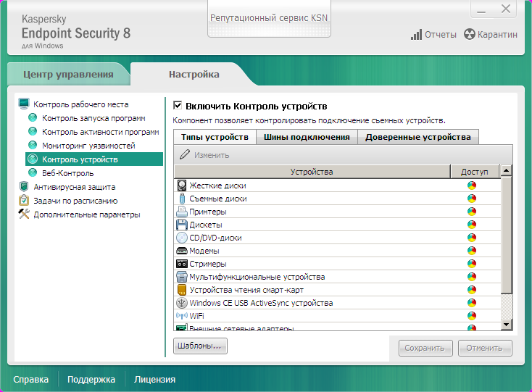Click the shield icon of Антивирусная защита
Screen dimensions: 532x392
coord(24,187)
